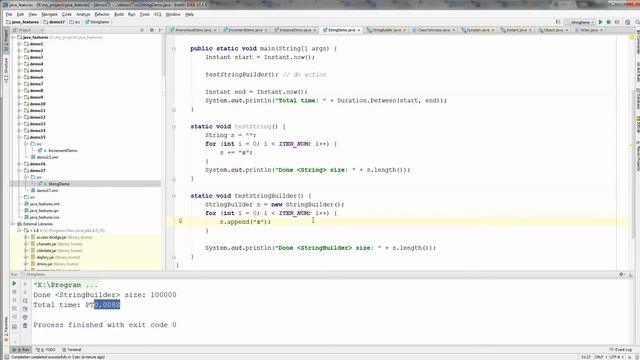Expand the demo1 folder in project tree
Image resolution: width=640 pixels, height=360 pixels.
coord(19,44)
